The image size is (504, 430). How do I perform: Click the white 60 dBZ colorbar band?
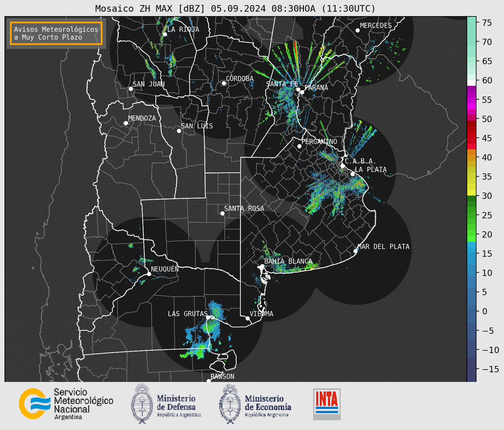[x=471, y=83]
